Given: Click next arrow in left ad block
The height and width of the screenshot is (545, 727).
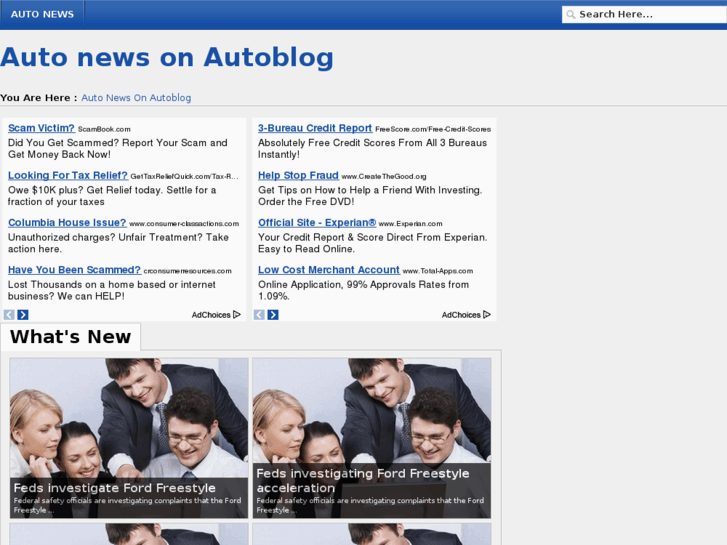Looking at the screenshot, I should (23, 315).
